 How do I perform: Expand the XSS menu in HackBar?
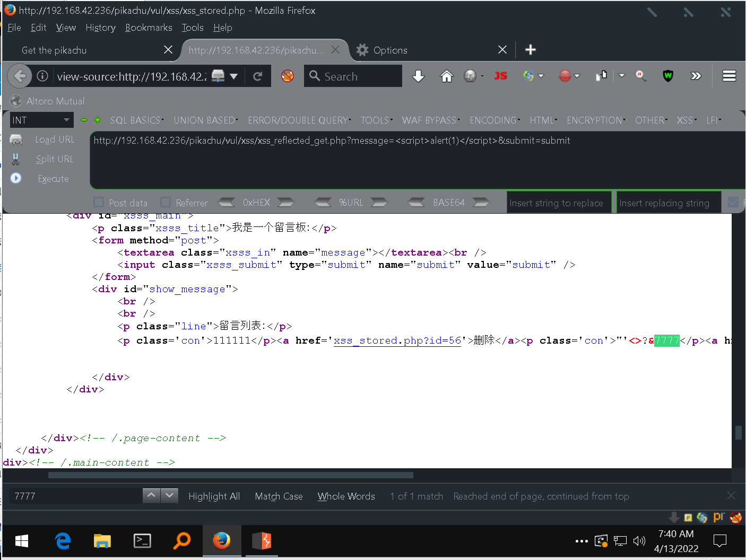(x=687, y=120)
